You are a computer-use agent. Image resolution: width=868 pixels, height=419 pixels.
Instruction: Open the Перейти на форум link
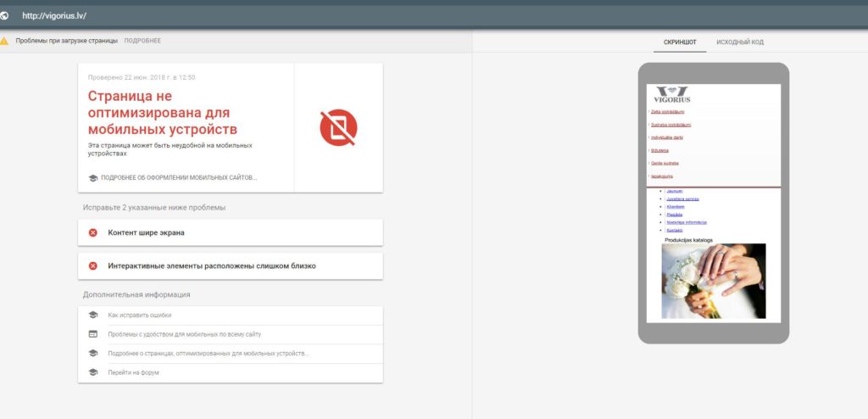[x=133, y=372]
